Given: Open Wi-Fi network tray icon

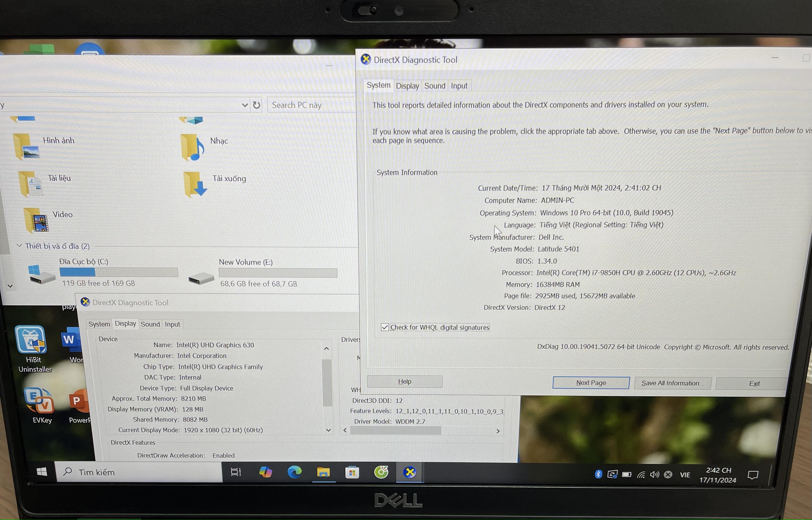Looking at the screenshot, I should 641,475.
